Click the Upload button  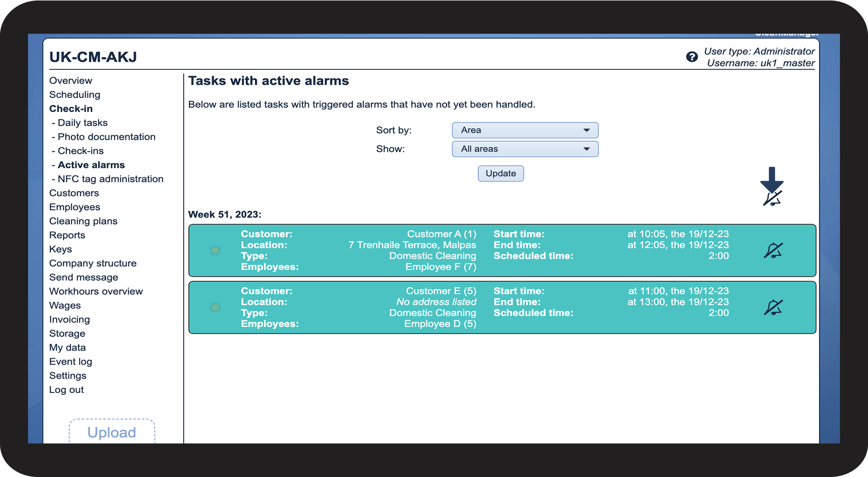(x=112, y=432)
